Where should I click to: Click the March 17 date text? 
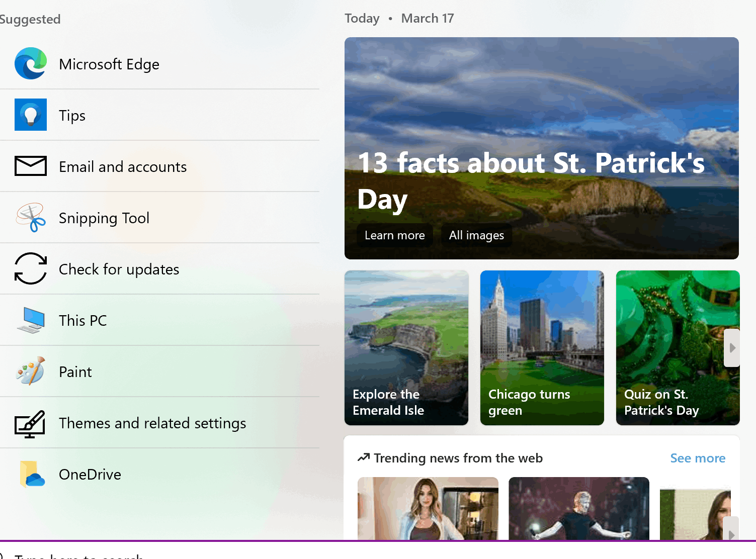(x=428, y=19)
